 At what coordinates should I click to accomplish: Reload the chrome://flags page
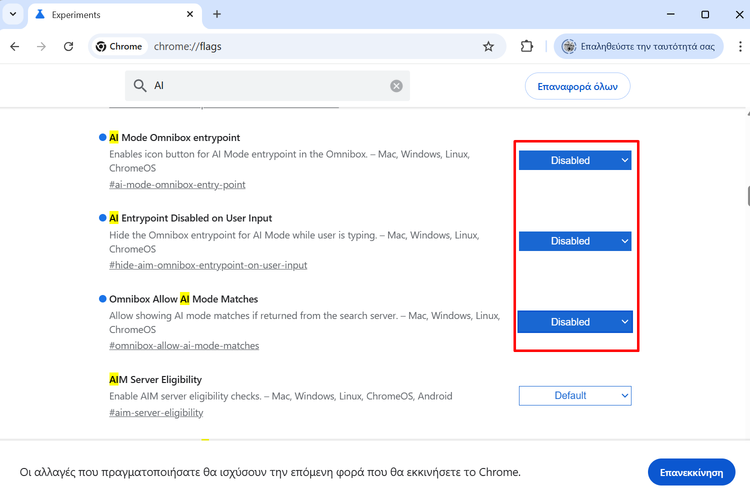[69, 46]
